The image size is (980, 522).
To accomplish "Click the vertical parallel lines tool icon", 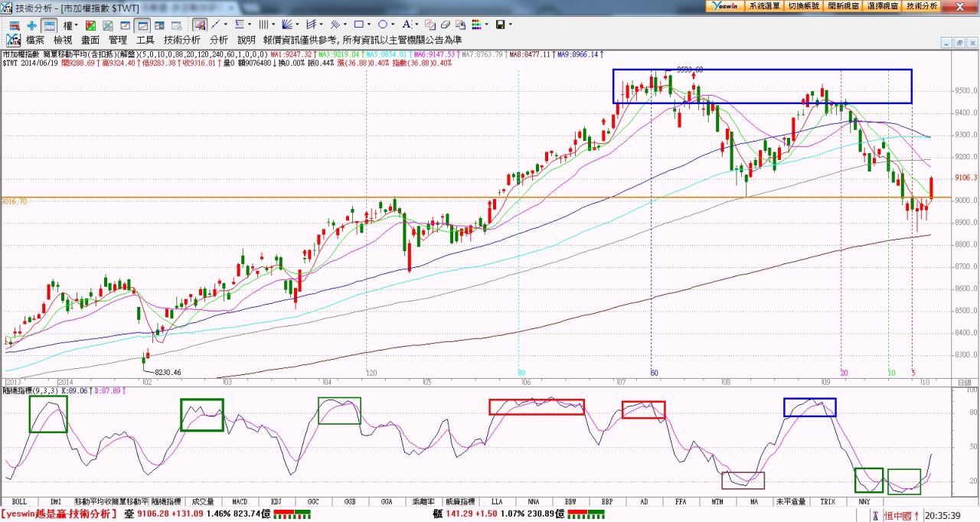I will pos(263,24).
